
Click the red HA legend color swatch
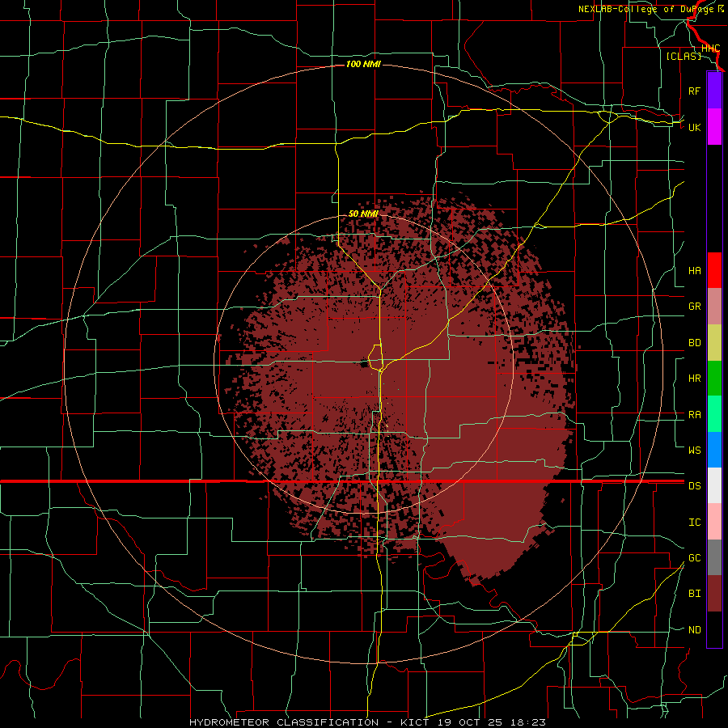[x=714, y=270]
